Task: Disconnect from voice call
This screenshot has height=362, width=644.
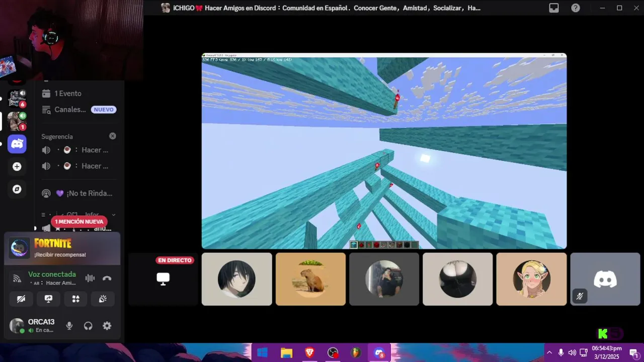Action: click(x=107, y=278)
